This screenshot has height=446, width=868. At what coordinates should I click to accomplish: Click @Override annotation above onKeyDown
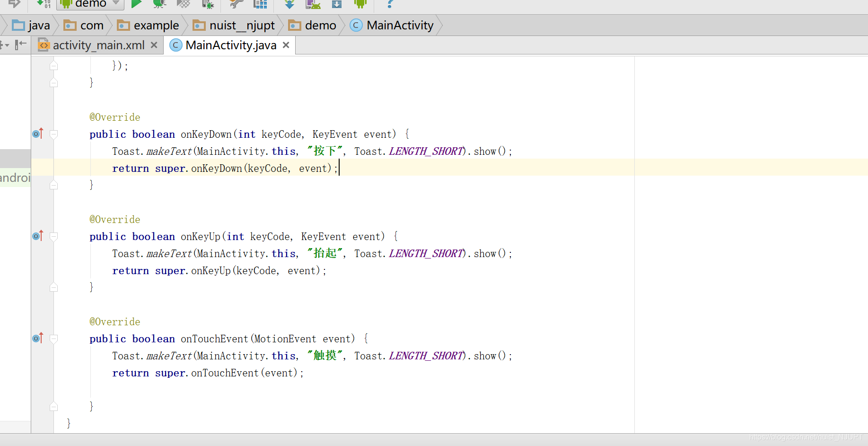[x=115, y=117]
